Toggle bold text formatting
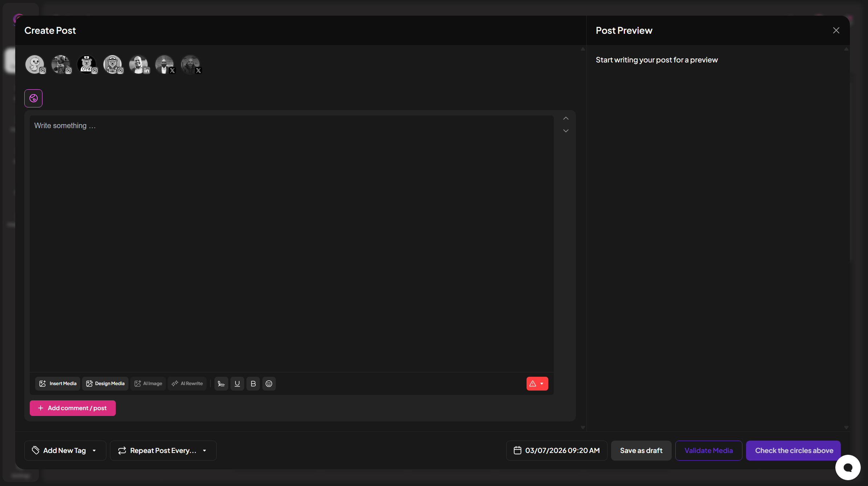This screenshot has height=486, width=868. 253,384
